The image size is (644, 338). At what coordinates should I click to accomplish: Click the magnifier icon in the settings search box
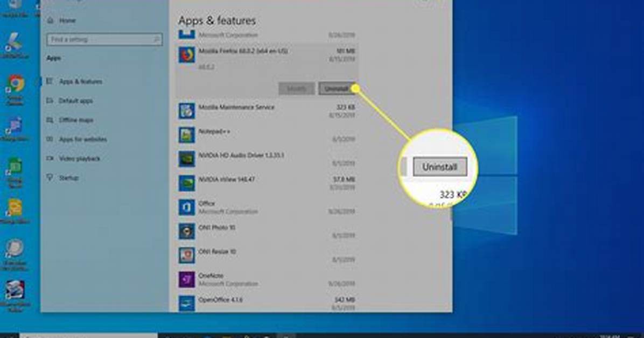click(156, 39)
